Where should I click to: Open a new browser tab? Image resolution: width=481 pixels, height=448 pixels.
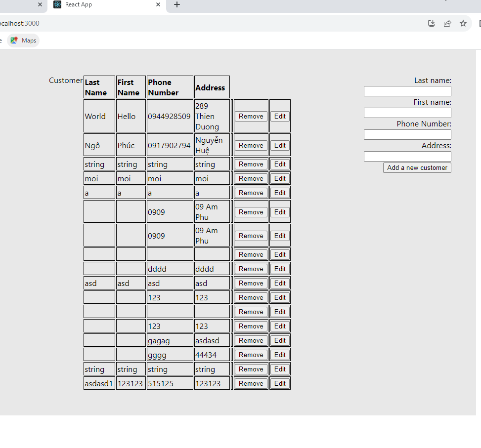pos(177,5)
